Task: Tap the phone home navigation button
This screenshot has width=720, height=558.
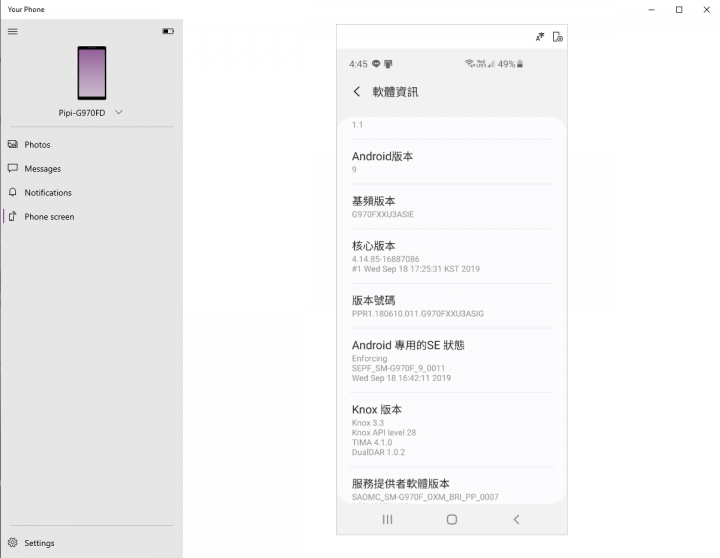Action: (x=452, y=519)
